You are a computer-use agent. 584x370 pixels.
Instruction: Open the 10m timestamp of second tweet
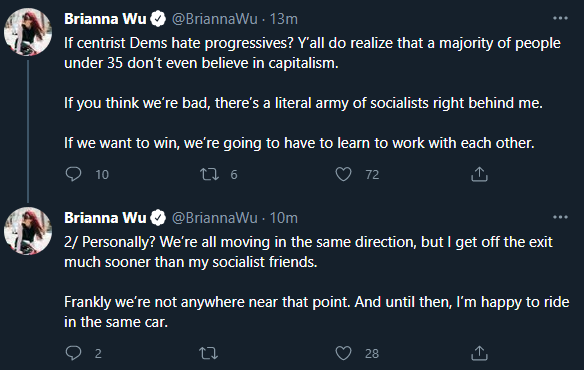(283, 218)
